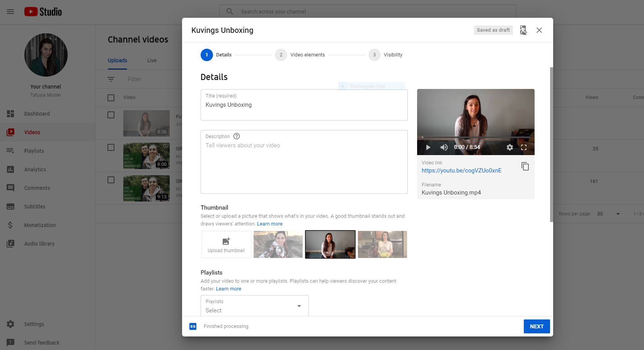The height and width of the screenshot is (350, 644).
Task: Open the 9:13 GRE video thumbnail
Action: pyautogui.click(x=147, y=188)
